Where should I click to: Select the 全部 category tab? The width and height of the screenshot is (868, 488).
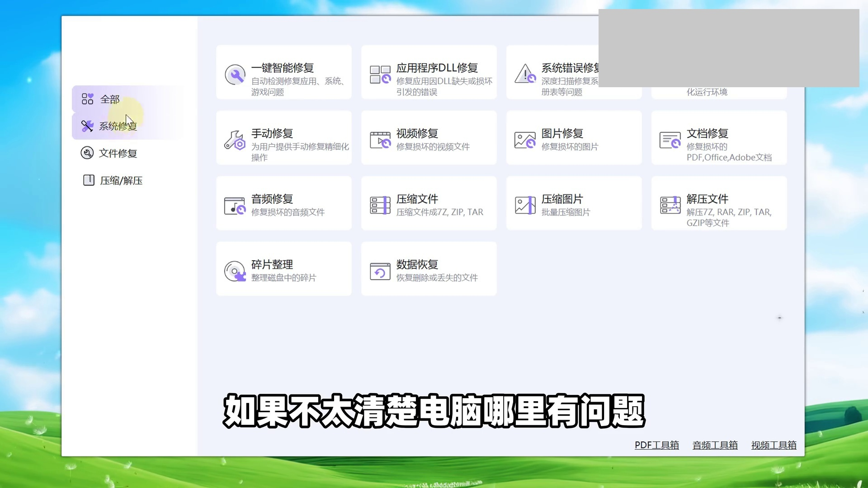pyautogui.click(x=128, y=99)
